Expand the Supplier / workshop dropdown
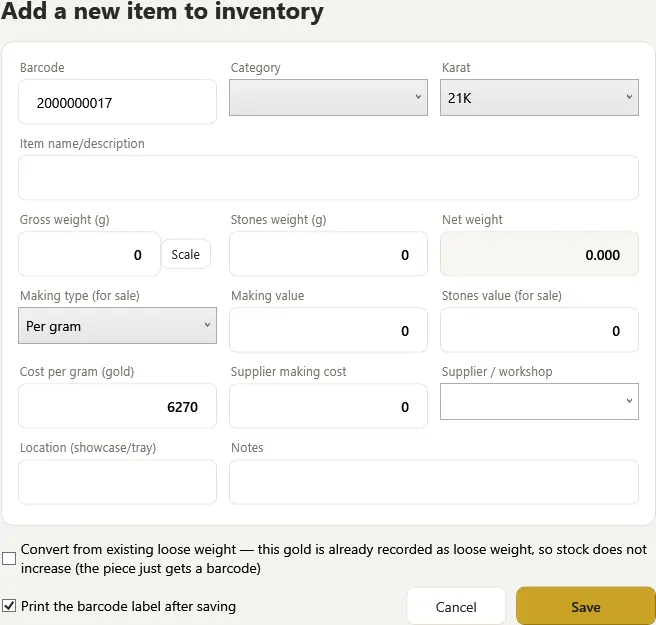Viewport: 656px width, 625px height. click(x=539, y=401)
